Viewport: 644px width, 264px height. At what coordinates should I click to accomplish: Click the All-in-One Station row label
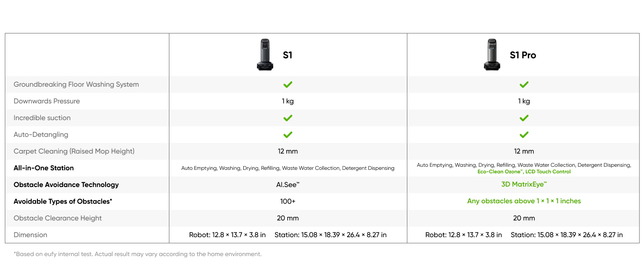[x=44, y=168]
